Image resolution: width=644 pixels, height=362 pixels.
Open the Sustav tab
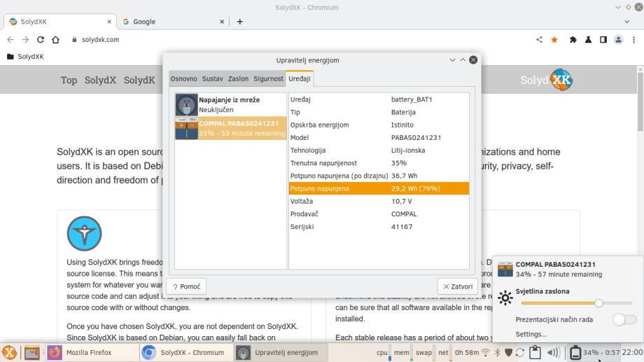tap(212, 78)
